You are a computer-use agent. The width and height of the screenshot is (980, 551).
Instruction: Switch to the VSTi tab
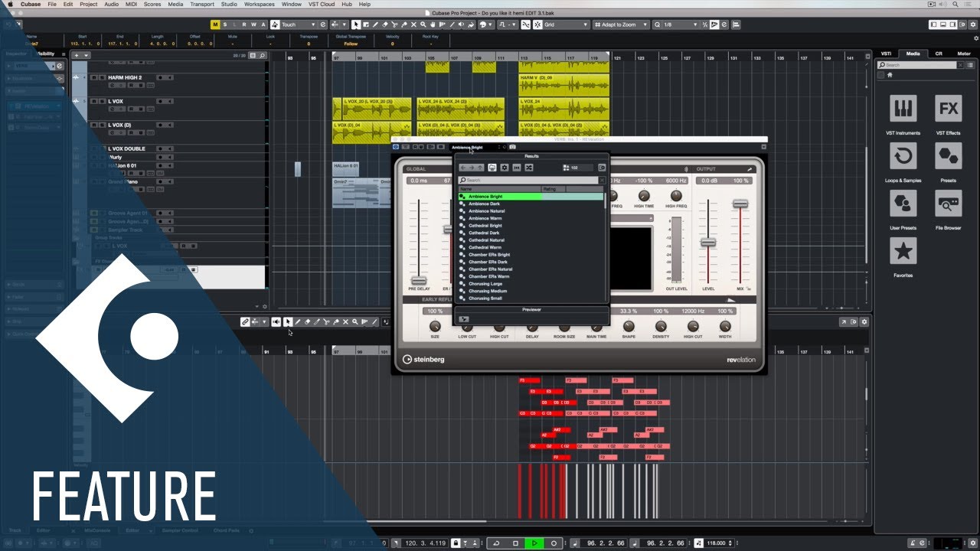point(886,54)
